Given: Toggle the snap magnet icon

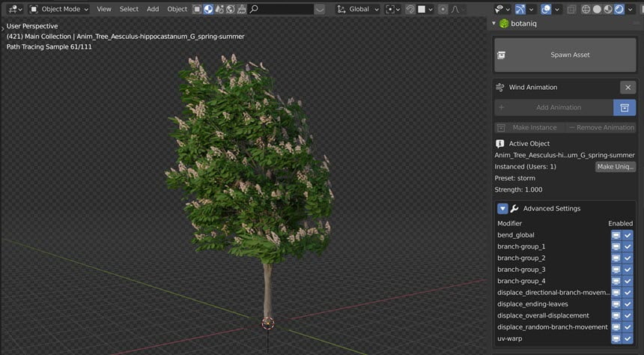Looking at the screenshot, I should click(x=410, y=9).
